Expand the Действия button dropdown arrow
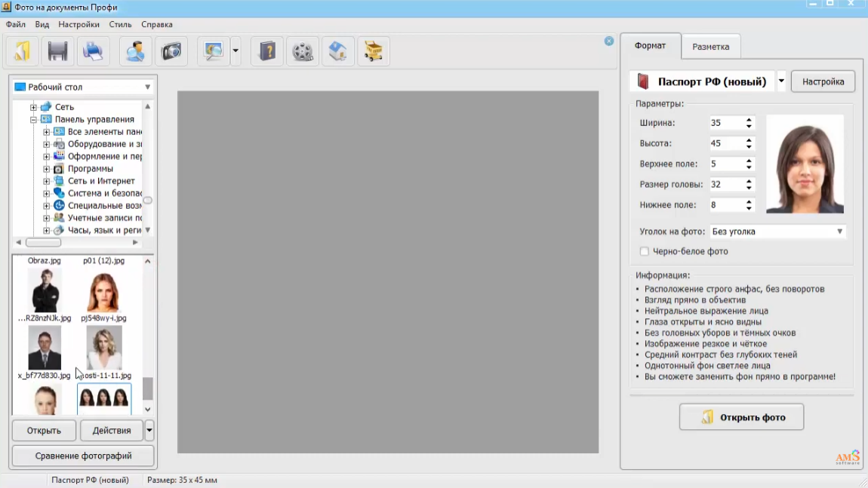Screen dimensions: 868x488 pyautogui.click(x=149, y=430)
